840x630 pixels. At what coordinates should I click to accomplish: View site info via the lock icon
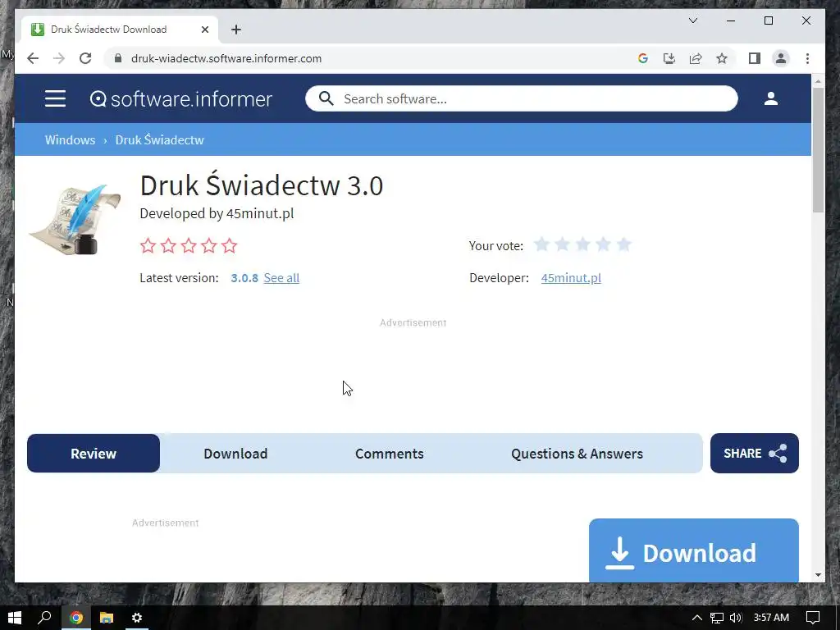118,58
